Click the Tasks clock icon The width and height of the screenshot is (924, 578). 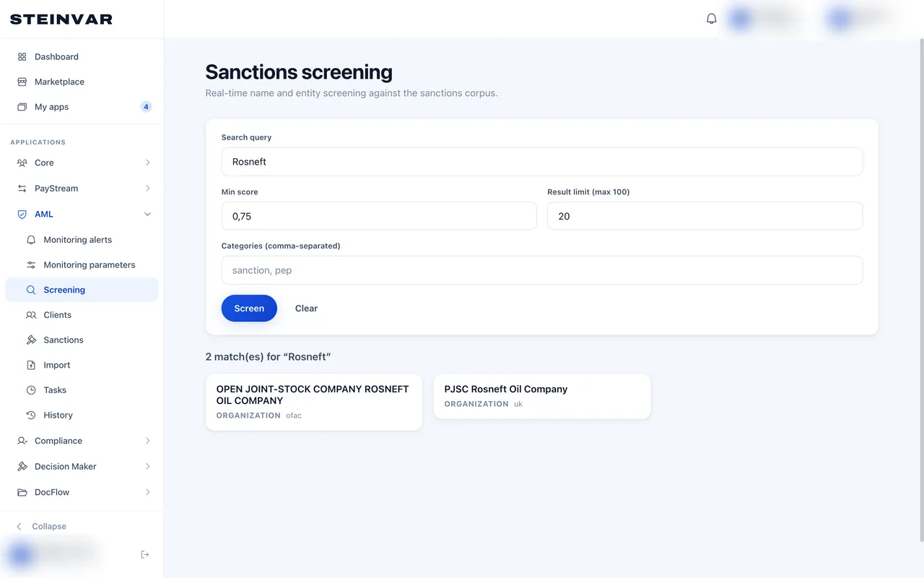31,390
